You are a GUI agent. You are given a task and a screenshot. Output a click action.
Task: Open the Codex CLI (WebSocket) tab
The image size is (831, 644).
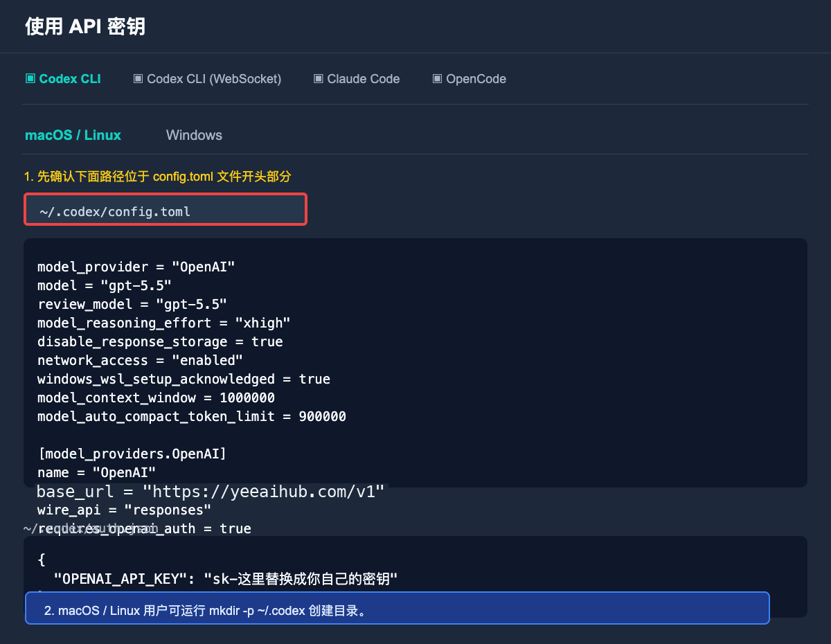(207, 79)
